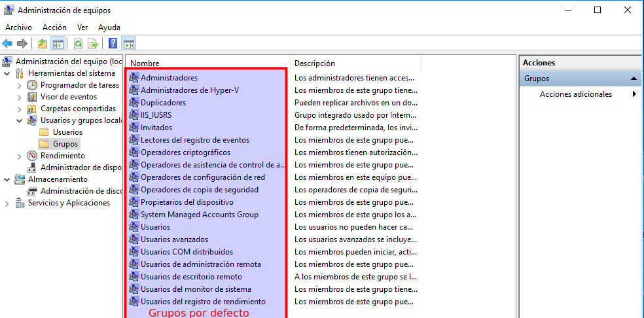The height and width of the screenshot is (318, 644).
Task: Click the Forward arrow toolbar icon
Action: pos(22,43)
